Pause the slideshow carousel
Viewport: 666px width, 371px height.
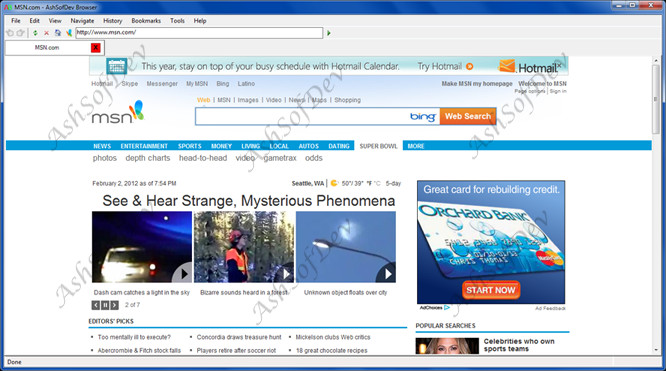105,305
